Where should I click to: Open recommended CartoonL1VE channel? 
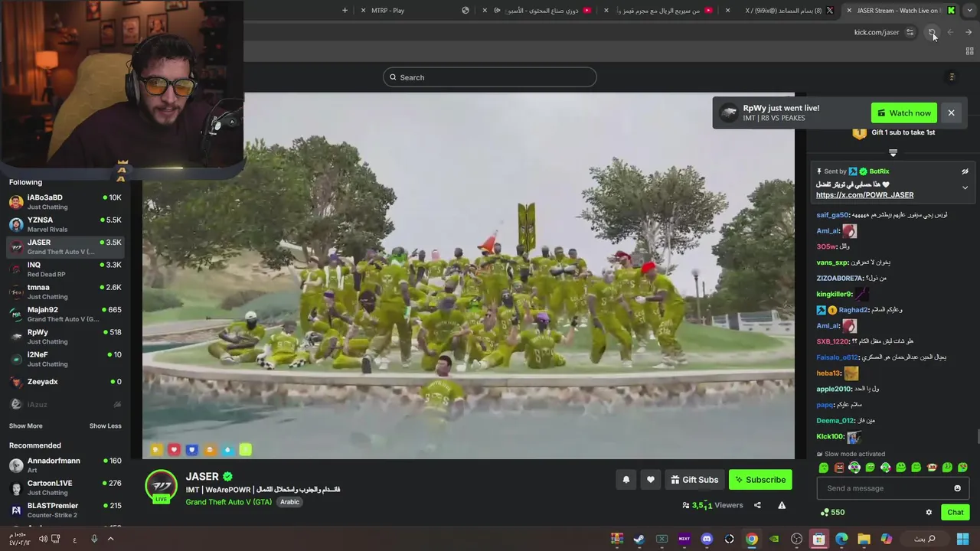[x=65, y=487]
